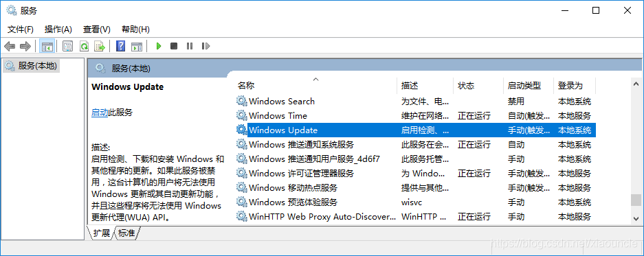The image size is (644, 256).
Task: Click the Forward arrow toolbar icon
Action: click(25, 47)
